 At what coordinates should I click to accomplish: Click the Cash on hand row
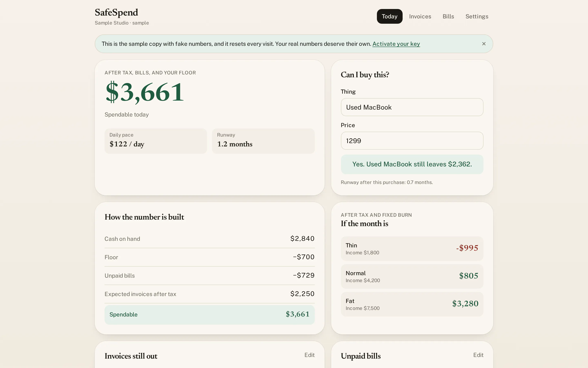tap(209, 239)
